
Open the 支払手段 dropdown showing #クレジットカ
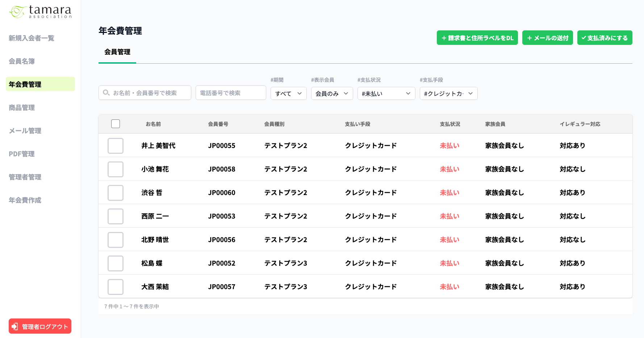coord(449,93)
